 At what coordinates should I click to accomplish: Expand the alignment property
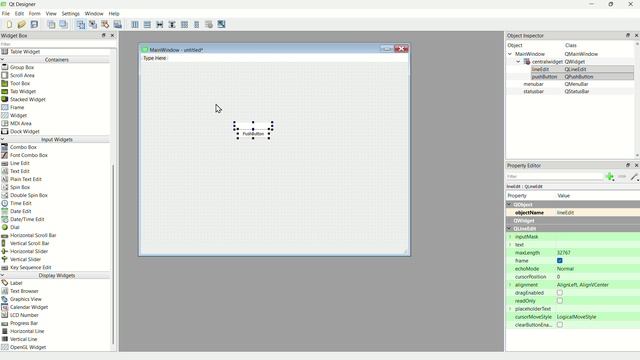(x=510, y=285)
